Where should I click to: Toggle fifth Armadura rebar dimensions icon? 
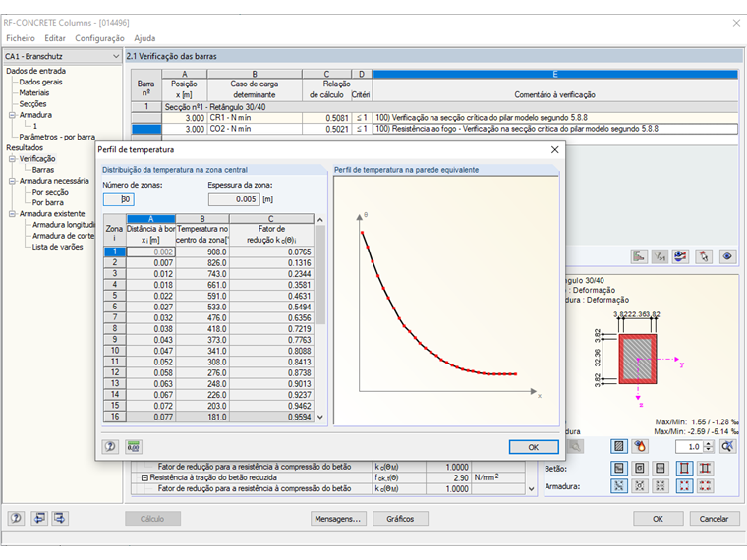(x=705, y=485)
